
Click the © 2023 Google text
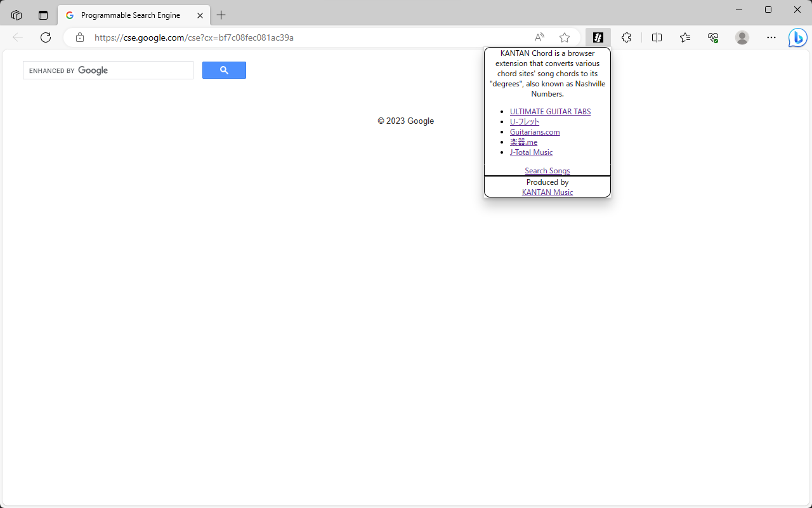(x=406, y=121)
